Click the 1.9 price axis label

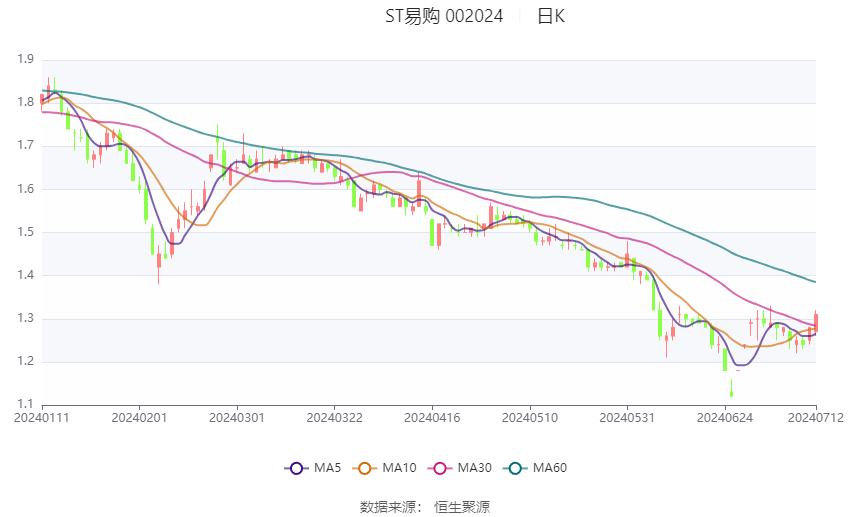coord(25,59)
